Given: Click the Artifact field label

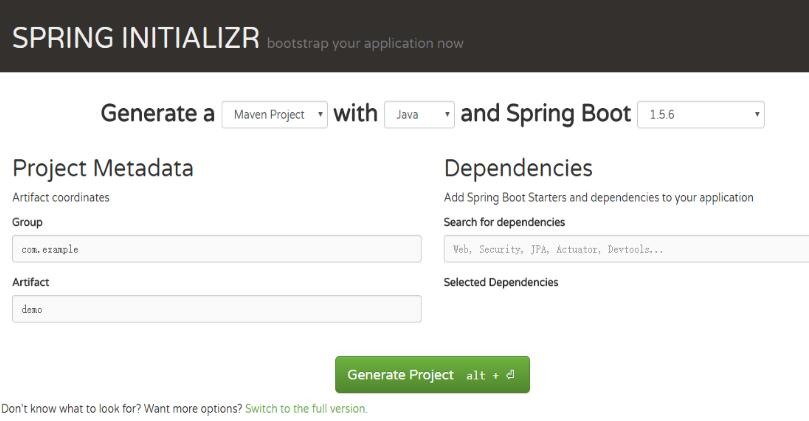Looking at the screenshot, I should (x=31, y=282).
